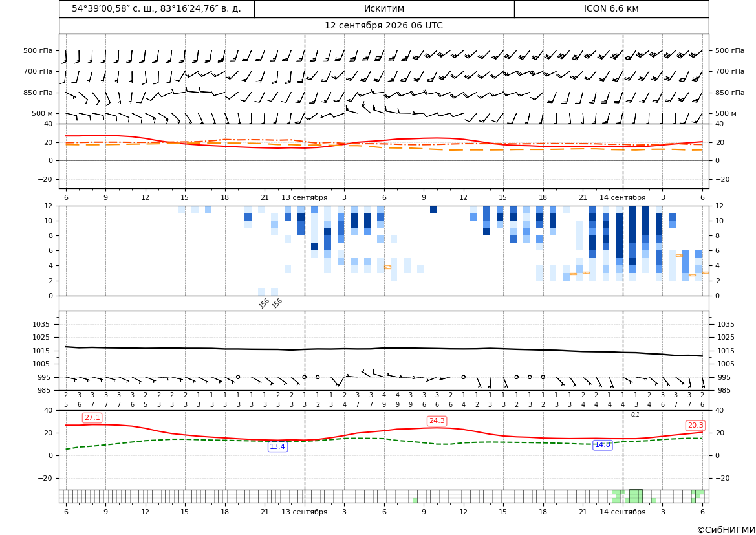Click the blue 13.4 minimum temperature label
756x535 pixels.
[277, 447]
